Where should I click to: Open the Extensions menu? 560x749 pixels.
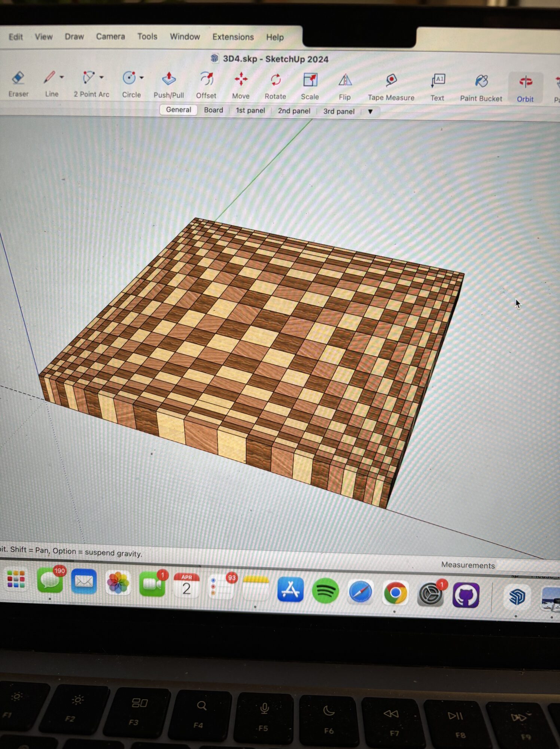point(233,37)
